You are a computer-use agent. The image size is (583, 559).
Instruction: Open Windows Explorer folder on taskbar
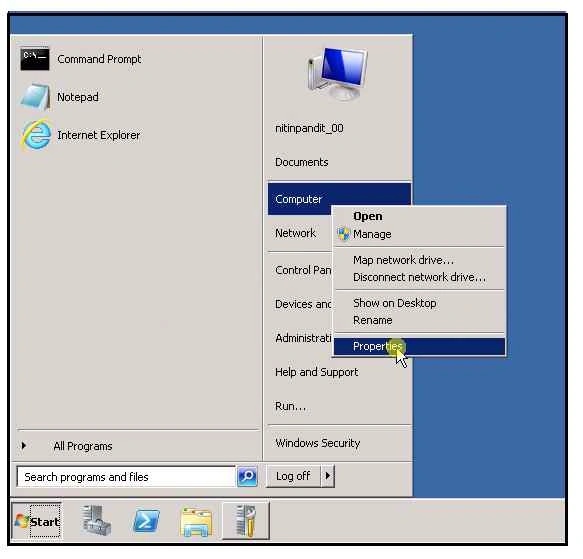click(x=196, y=523)
